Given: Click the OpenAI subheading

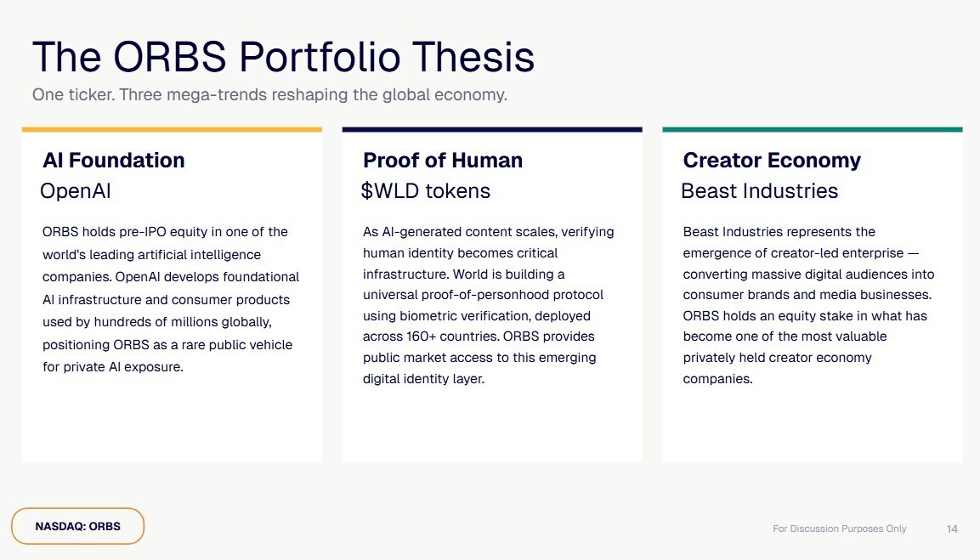Looking at the screenshot, I should pos(76,191).
